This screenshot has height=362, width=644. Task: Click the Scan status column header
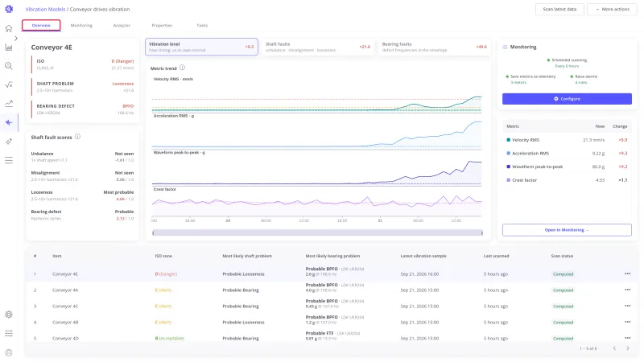click(562, 256)
